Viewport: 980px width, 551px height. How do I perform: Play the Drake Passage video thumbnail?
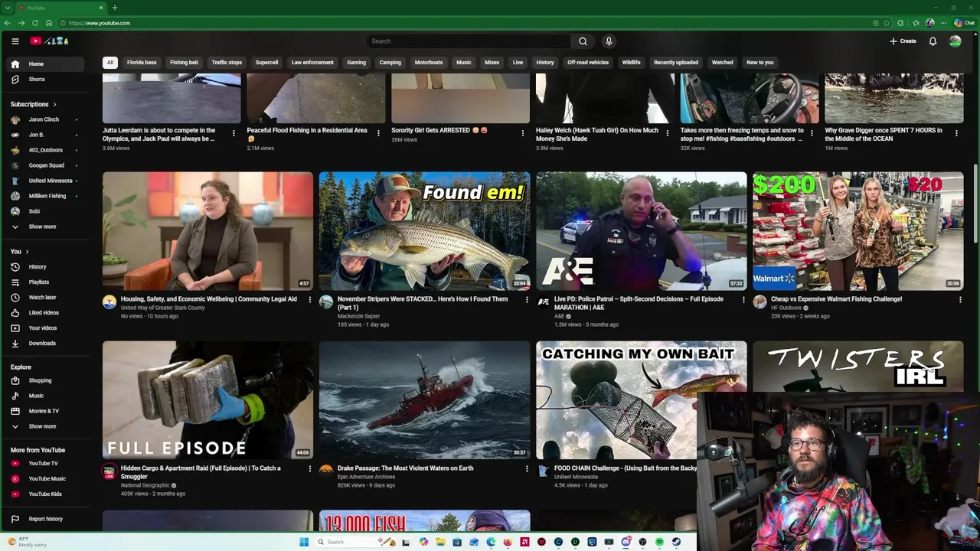(424, 400)
